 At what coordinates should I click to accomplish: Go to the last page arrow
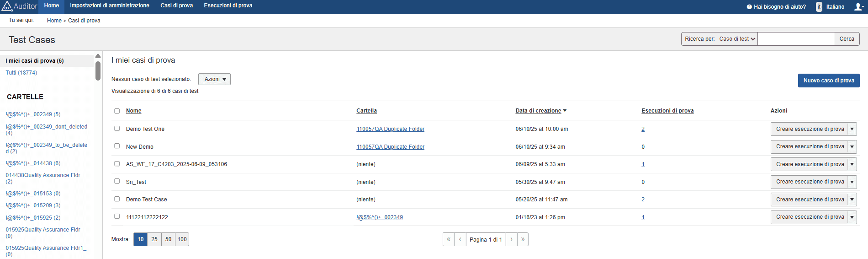coord(523,239)
